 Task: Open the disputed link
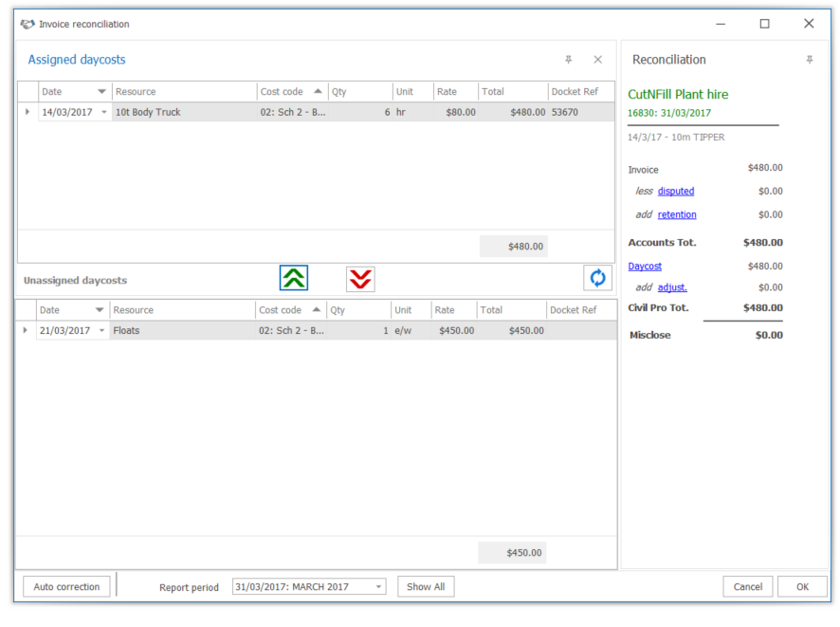point(676,192)
